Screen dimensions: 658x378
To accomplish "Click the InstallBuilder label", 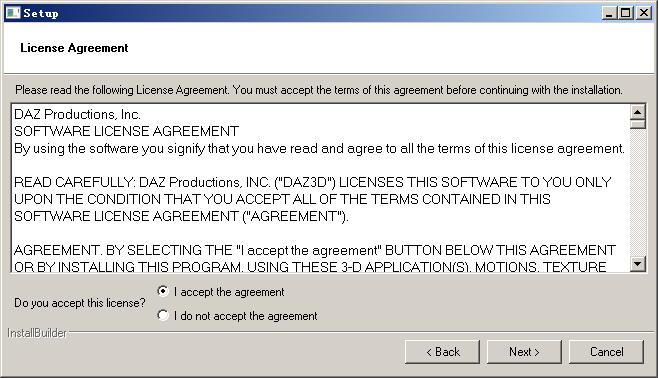I will (37, 333).
